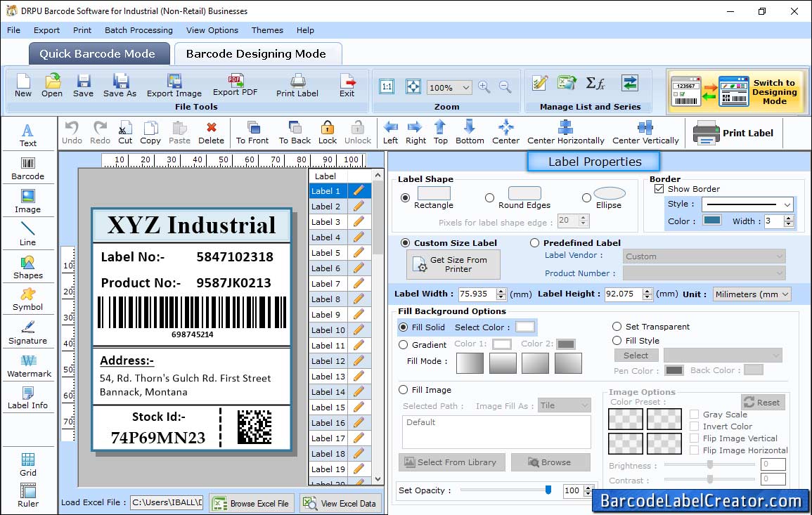Click Fill Solid Select Color swatch
Image resolution: width=812 pixels, height=515 pixels.
[524, 327]
